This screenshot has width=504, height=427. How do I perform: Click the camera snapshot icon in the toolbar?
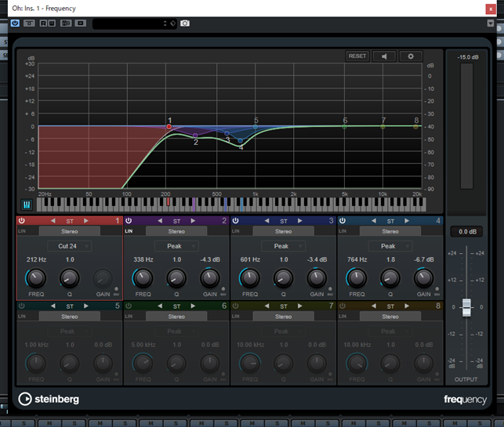[185, 24]
